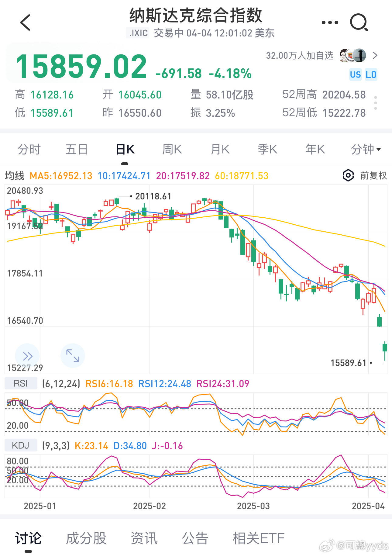Viewport: 392px width, 556px height.
Task: Select the 周K chart tab
Action: (172, 149)
